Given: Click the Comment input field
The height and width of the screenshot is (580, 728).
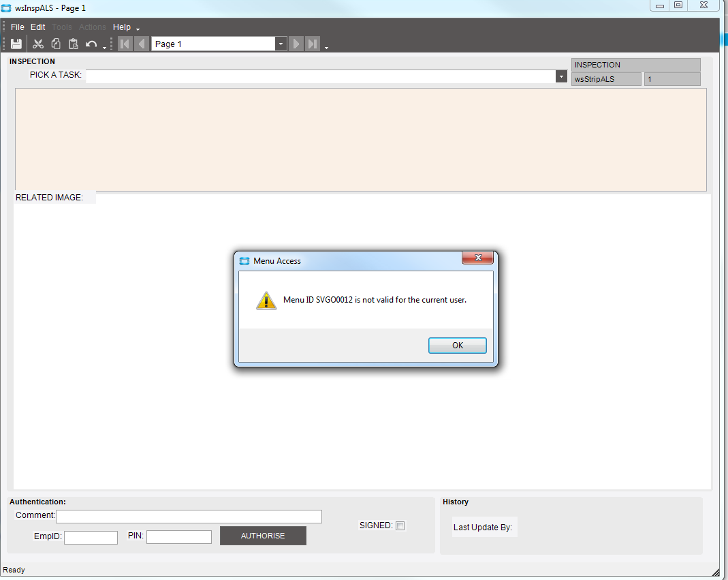Looking at the screenshot, I should pos(189,517).
